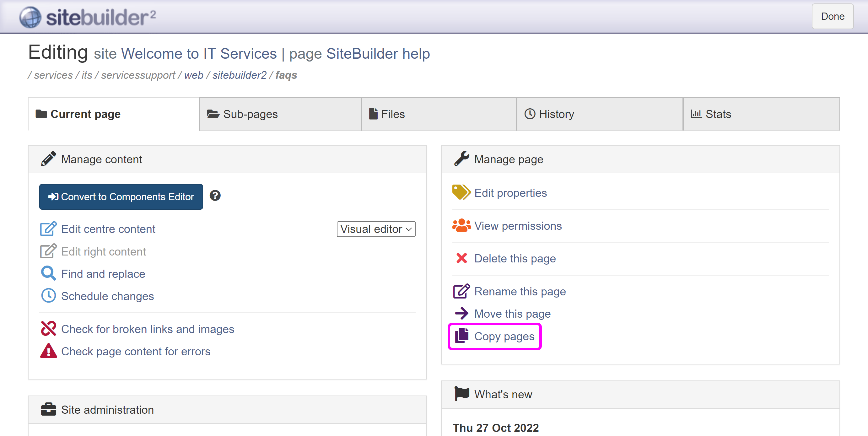Image resolution: width=868 pixels, height=436 pixels.
Task: Click the Edit centre content pencil icon
Action: tap(48, 229)
